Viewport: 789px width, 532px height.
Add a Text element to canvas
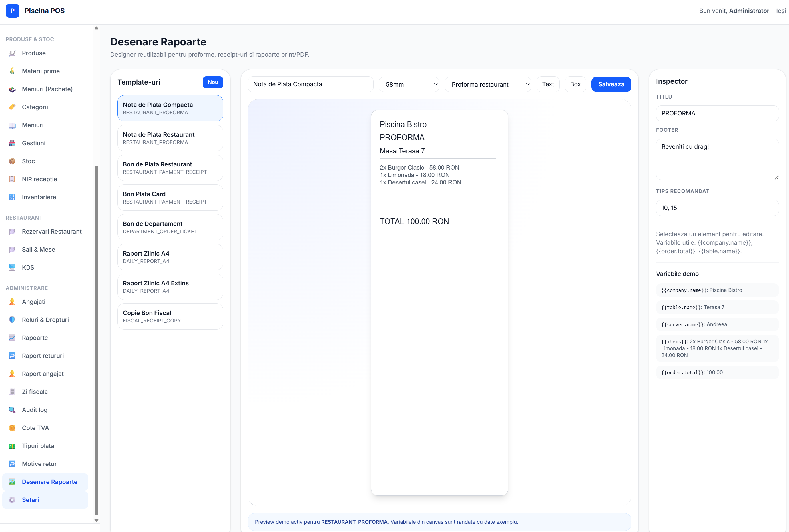[x=548, y=84]
